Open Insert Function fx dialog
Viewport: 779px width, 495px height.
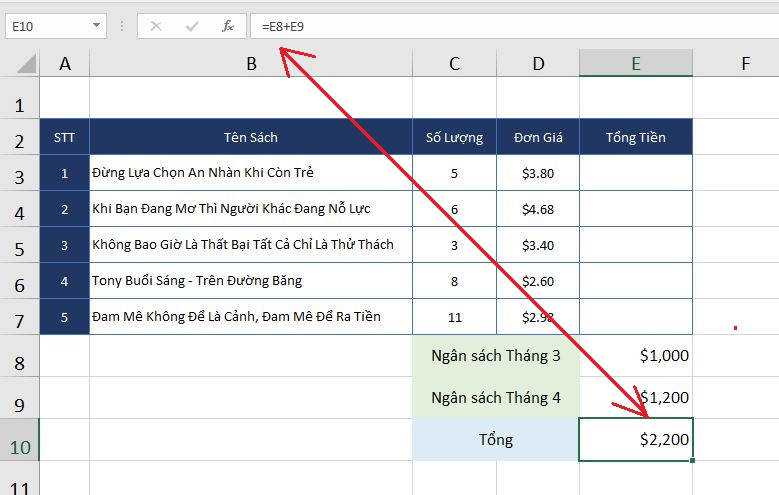coord(228,26)
